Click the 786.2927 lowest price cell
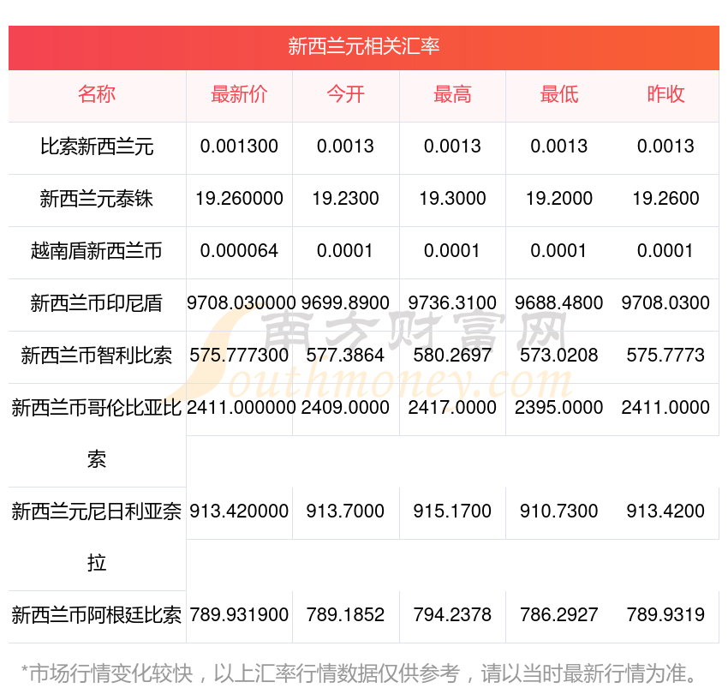 [559, 615]
